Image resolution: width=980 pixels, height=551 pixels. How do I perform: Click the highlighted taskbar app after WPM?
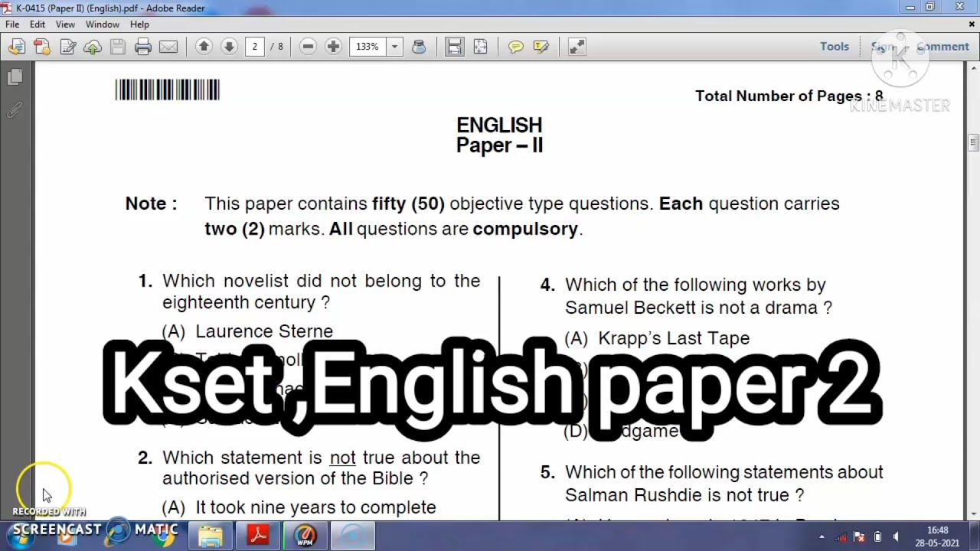click(353, 536)
